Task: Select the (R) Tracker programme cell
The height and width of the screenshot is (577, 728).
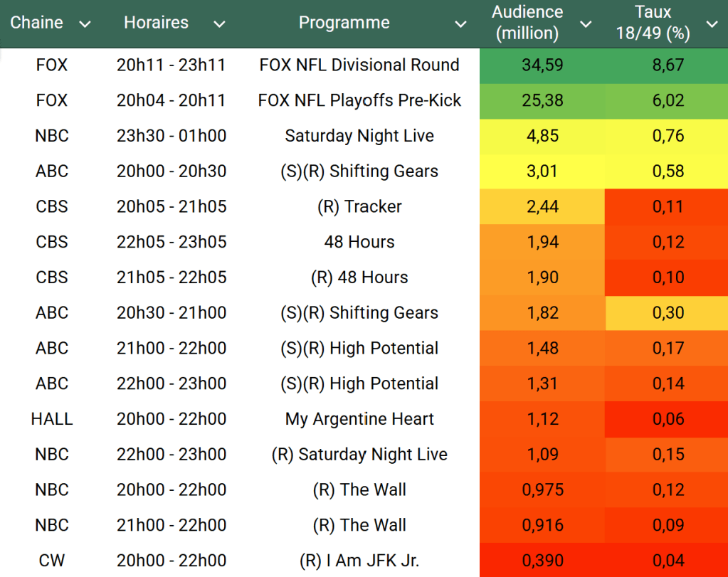Action: click(x=359, y=207)
